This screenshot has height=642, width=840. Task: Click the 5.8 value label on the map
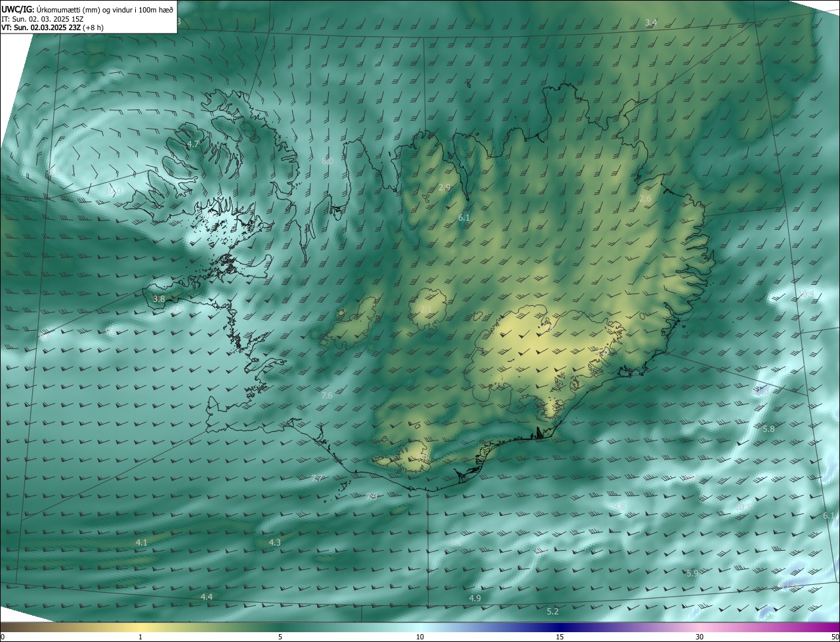pos(769,429)
